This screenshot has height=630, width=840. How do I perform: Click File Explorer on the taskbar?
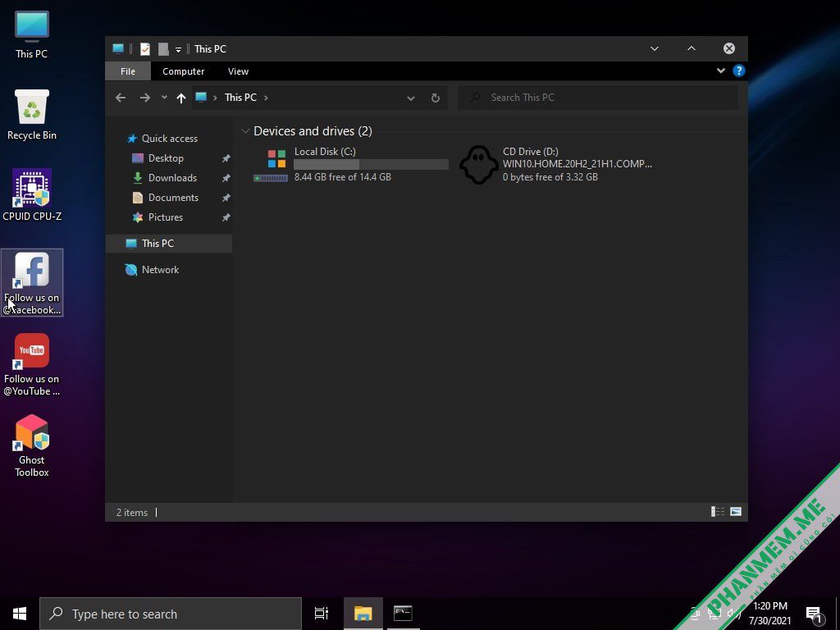pos(363,614)
